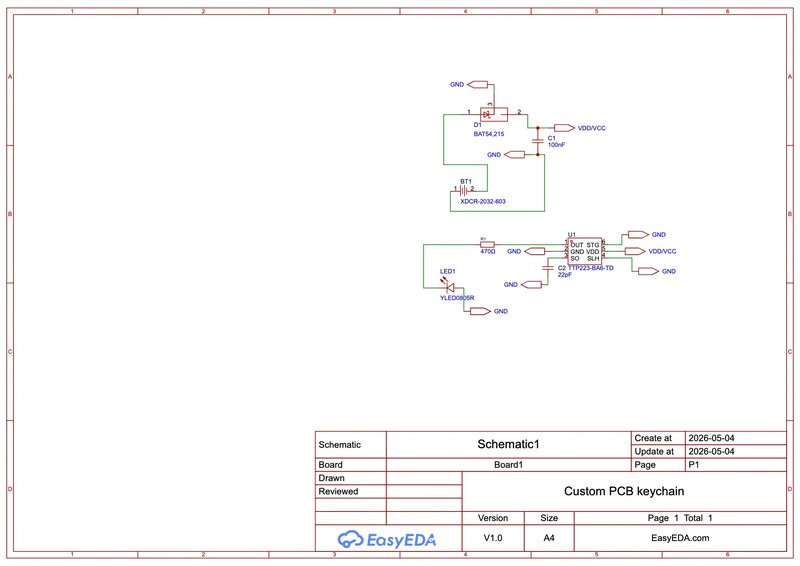Click the GND net flag below C1
800x566 pixels.
pyautogui.click(x=514, y=154)
